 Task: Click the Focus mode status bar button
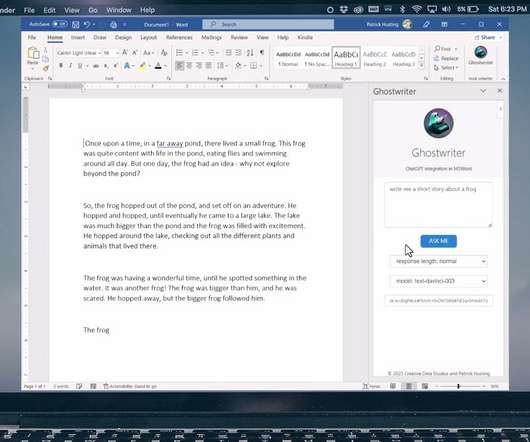[372, 386]
